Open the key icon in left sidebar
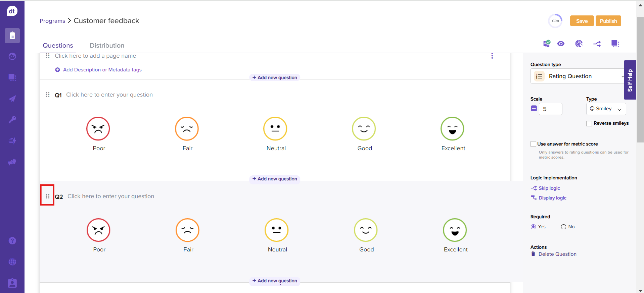Screen dimensions: 644x293 (x=12, y=120)
